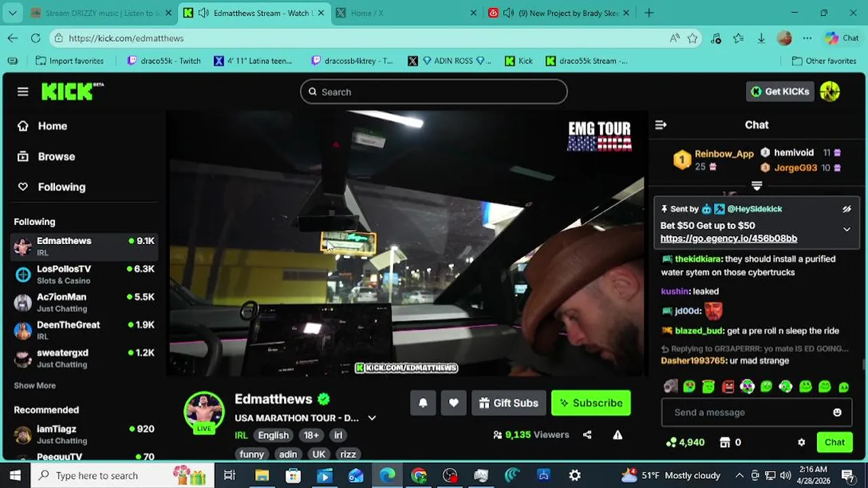This screenshot has width=868, height=488.
Task: Click the English tag
Action: pyautogui.click(x=273, y=435)
